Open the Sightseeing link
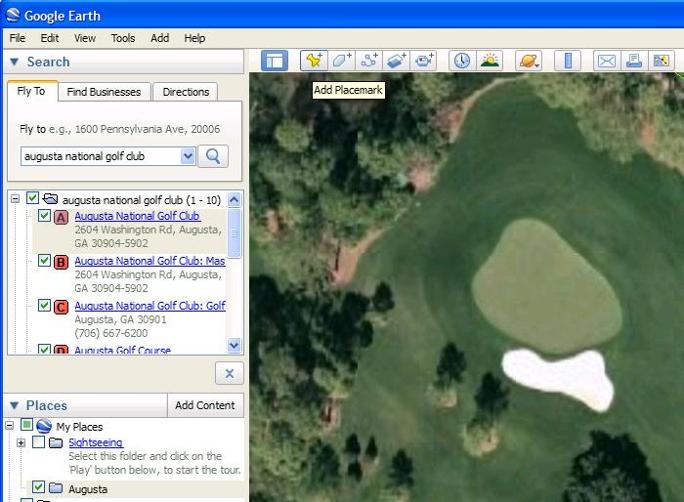684x502 pixels. pyautogui.click(x=96, y=442)
